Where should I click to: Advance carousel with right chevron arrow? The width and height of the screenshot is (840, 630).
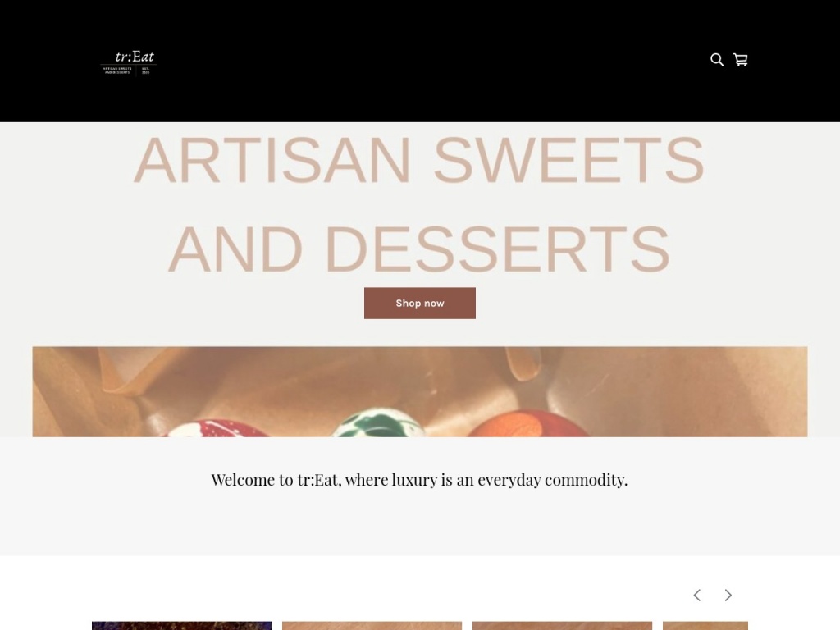pyautogui.click(x=728, y=596)
